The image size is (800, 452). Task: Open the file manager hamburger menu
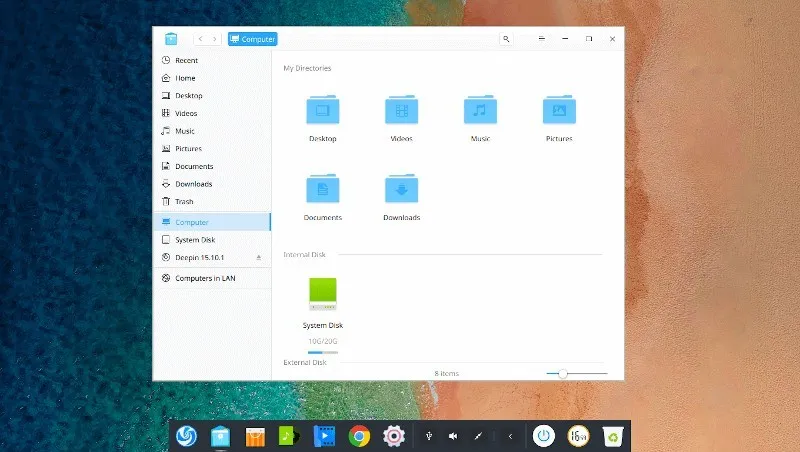coord(541,39)
